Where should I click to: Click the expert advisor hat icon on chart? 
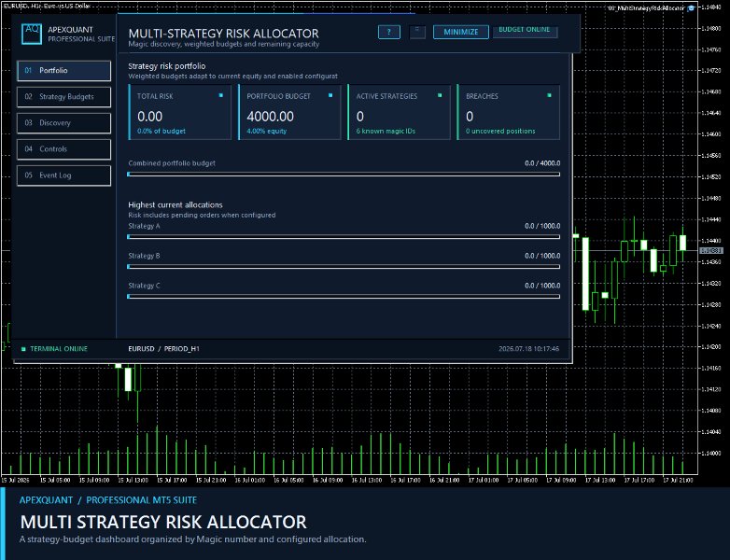691,8
